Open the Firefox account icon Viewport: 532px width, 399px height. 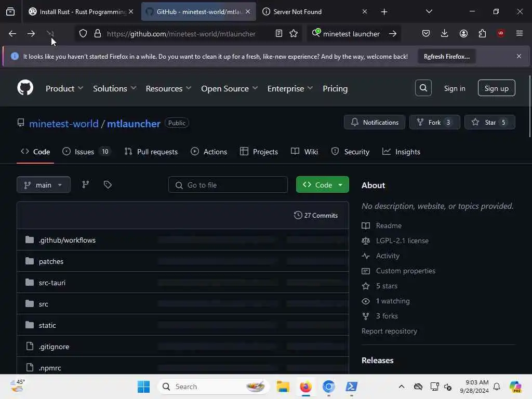(x=463, y=33)
